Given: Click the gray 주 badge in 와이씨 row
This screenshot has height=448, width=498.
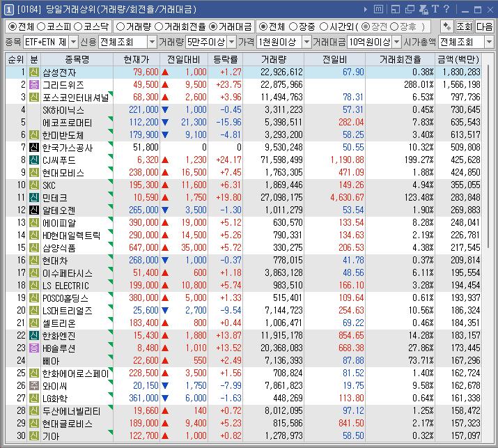Looking at the screenshot, I should 34,385.
